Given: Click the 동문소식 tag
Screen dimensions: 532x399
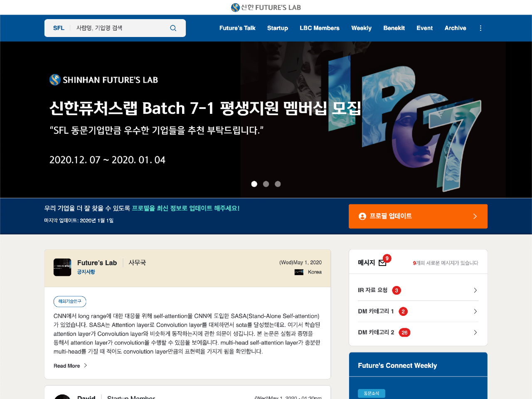Looking at the screenshot, I should [372, 393].
